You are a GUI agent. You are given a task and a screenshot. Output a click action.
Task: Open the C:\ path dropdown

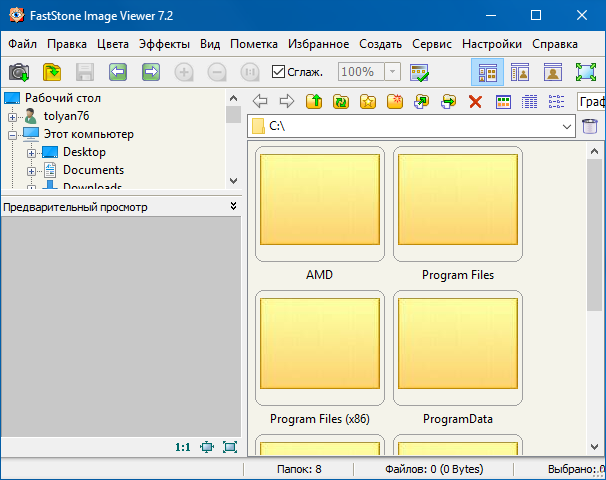(x=566, y=126)
